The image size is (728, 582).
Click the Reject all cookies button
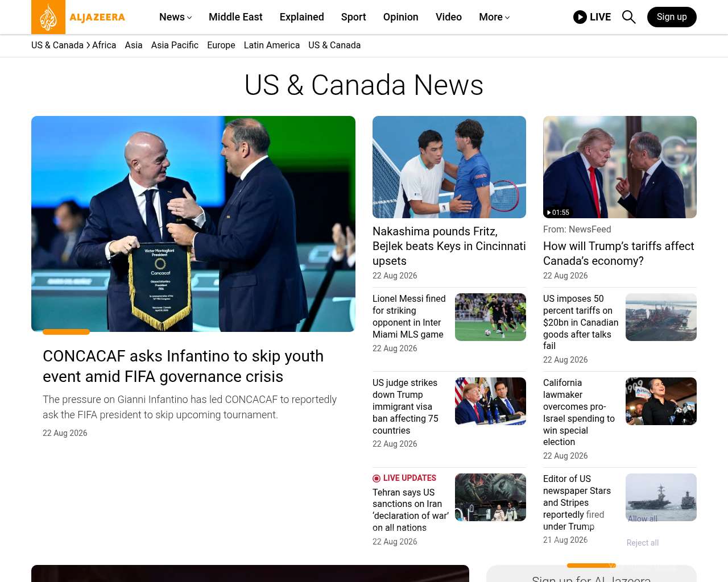pos(643,543)
